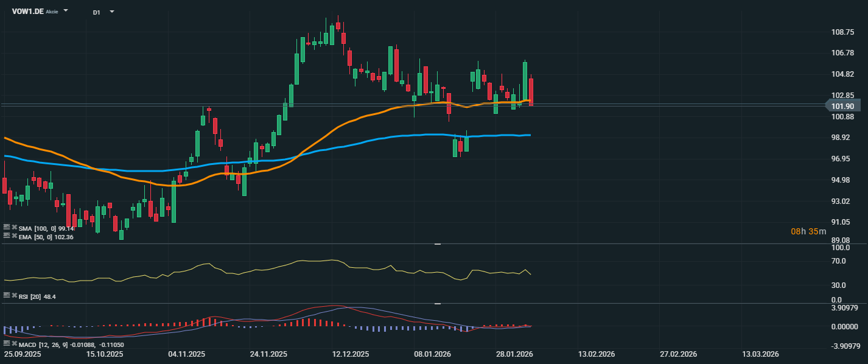Grab the resize handle above MACD panel
This screenshot has height=364, width=868.
(437, 303)
